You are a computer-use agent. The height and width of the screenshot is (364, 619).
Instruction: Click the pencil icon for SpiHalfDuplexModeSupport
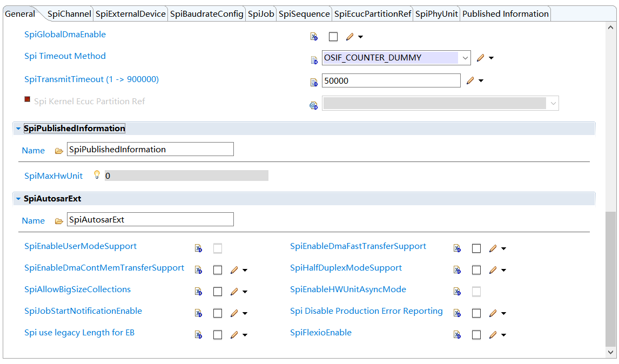(x=493, y=270)
